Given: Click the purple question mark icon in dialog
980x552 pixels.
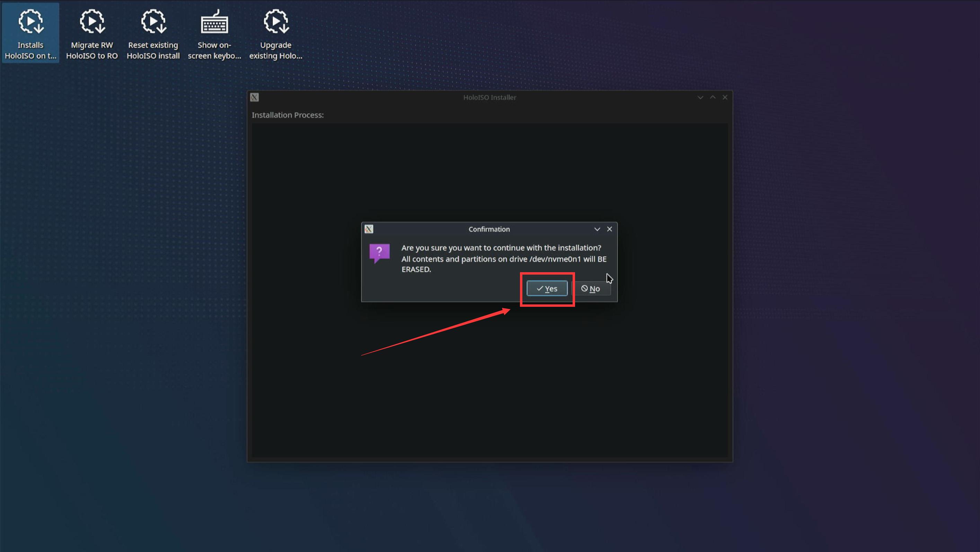Looking at the screenshot, I should point(379,253).
